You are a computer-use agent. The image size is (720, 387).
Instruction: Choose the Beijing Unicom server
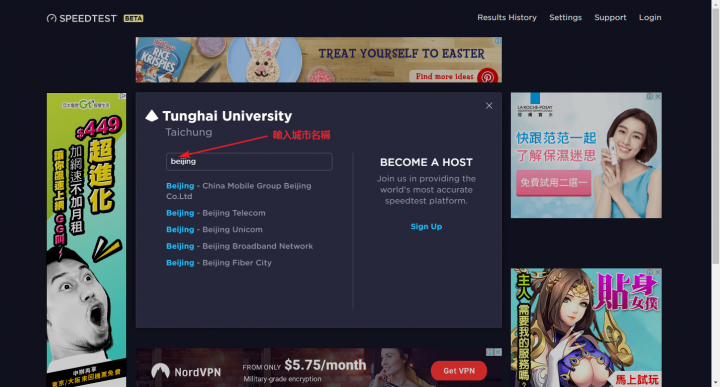click(x=214, y=230)
